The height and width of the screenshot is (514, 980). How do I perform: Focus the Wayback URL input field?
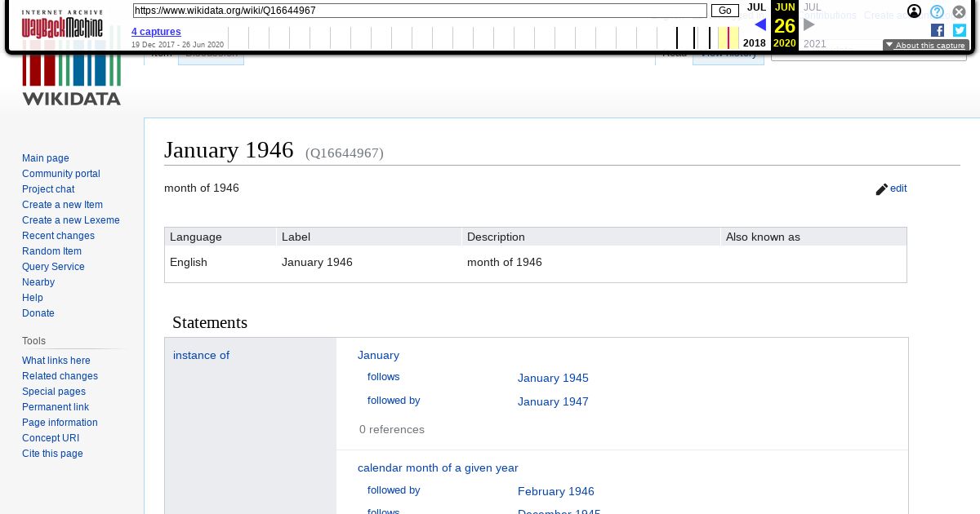[x=420, y=11]
